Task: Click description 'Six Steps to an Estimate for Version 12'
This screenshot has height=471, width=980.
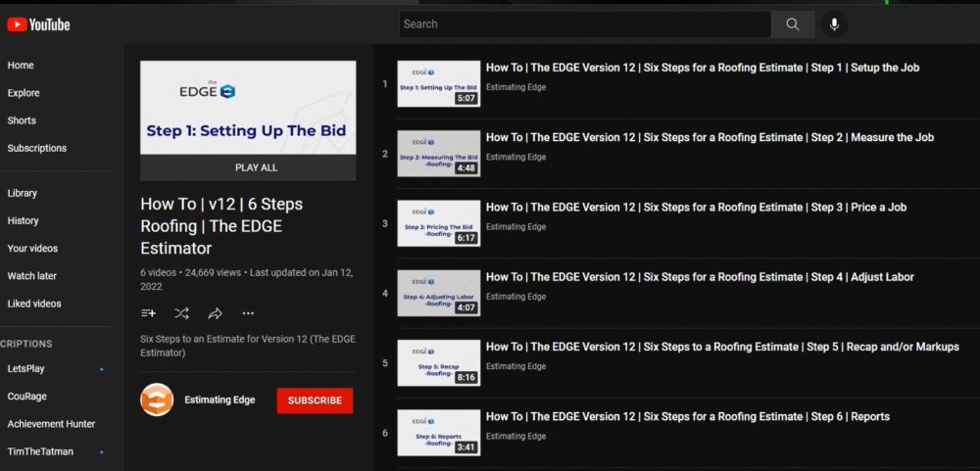Action: point(248,346)
